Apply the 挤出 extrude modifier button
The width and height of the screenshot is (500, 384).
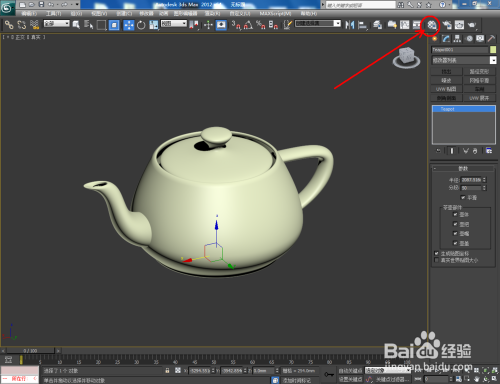coord(446,71)
